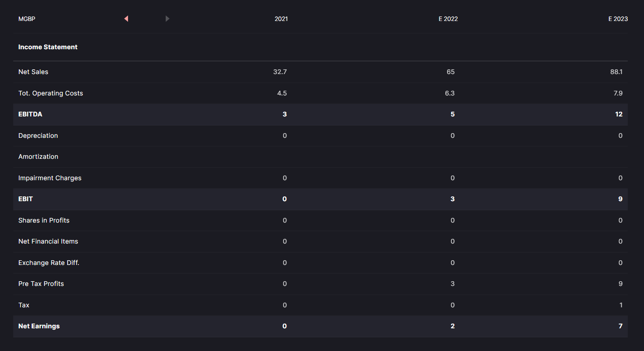The image size is (644, 351).
Task: Select the 2021 column header
Action: [281, 19]
